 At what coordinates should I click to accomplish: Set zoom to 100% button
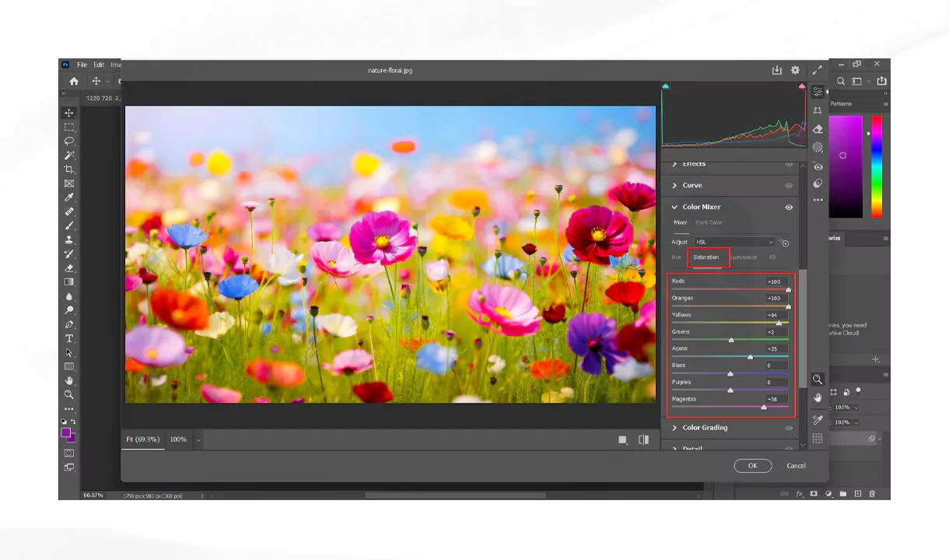pos(178,439)
